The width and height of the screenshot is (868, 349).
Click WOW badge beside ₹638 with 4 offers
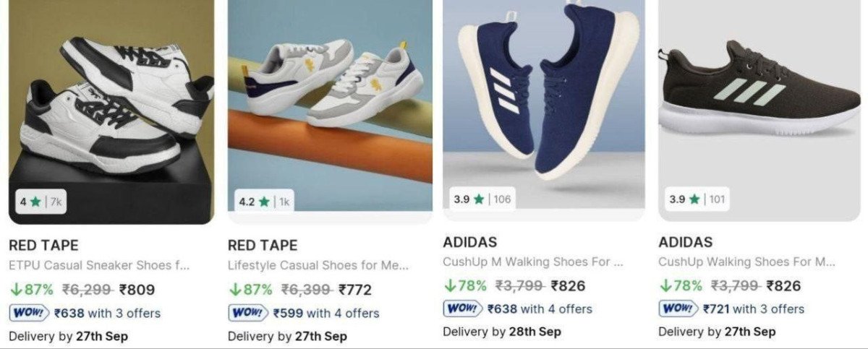click(x=463, y=309)
